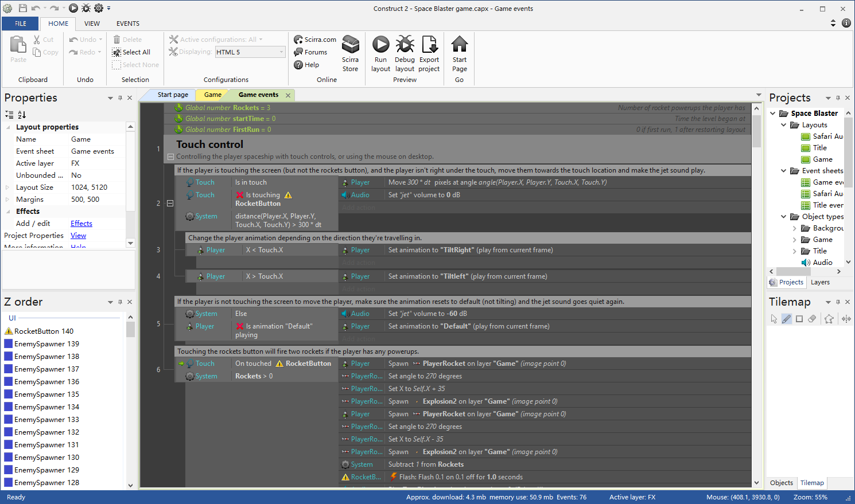Click the Properties alphabetical sort icon
Viewport: 855px width, 504px height.
point(22,115)
